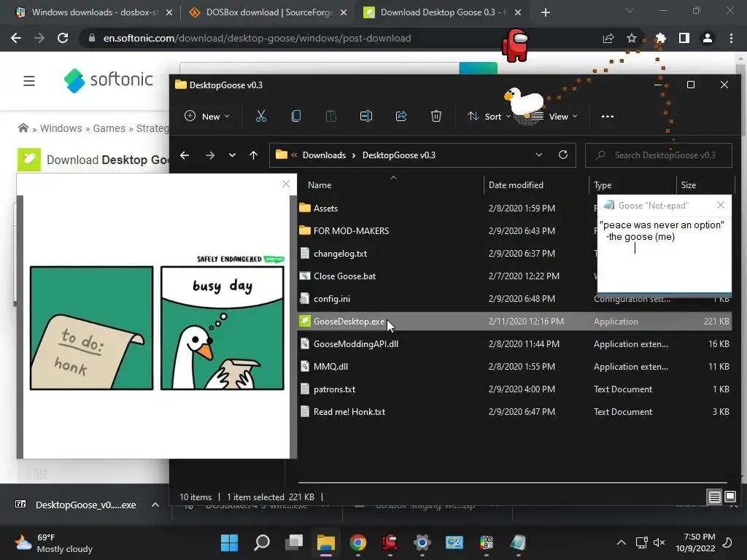Expand DesktopGoose download item options chevron

[x=155, y=505]
